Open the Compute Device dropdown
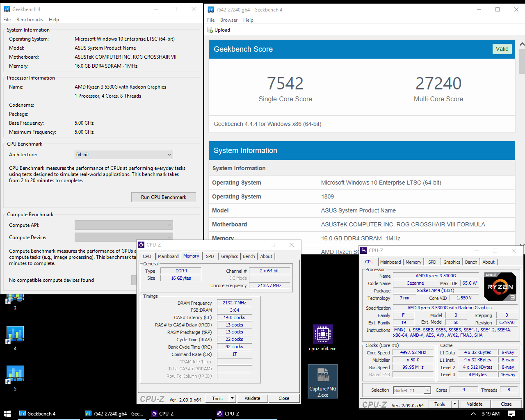 124,237
